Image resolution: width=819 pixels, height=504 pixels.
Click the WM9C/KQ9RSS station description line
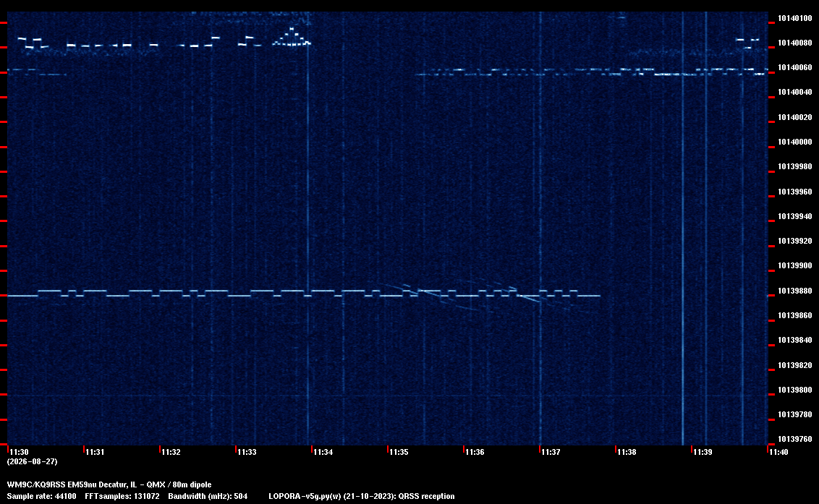click(109, 484)
